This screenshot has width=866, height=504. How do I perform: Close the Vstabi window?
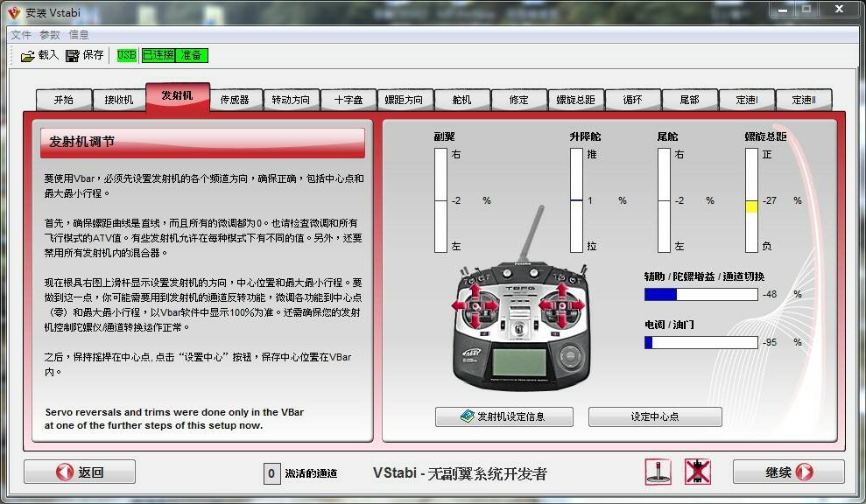pyautogui.click(x=840, y=10)
